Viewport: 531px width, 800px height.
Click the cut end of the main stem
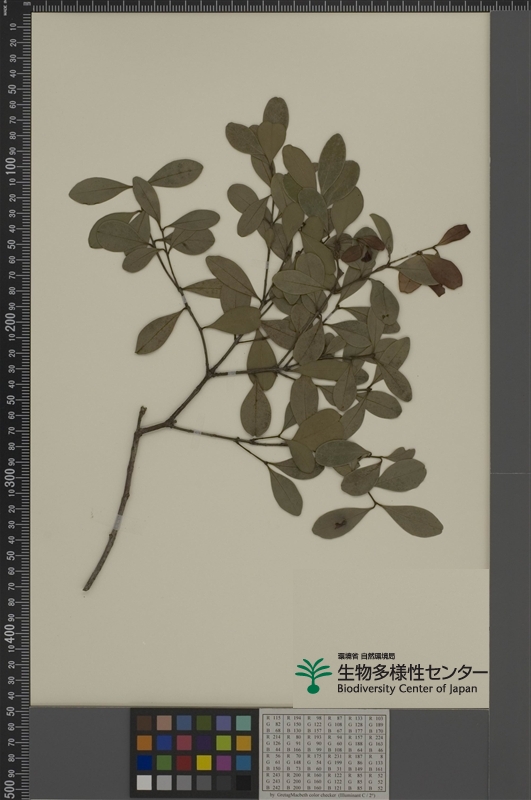[86, 588]
